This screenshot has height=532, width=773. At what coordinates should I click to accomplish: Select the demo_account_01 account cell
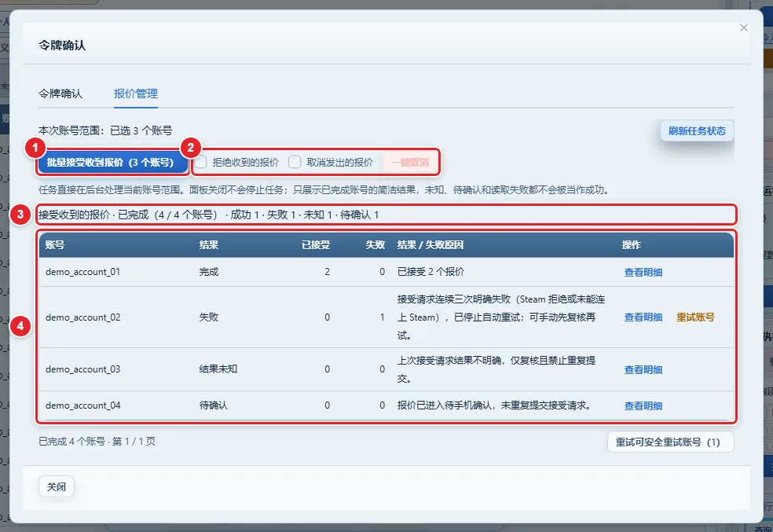(x=82, y=272)
